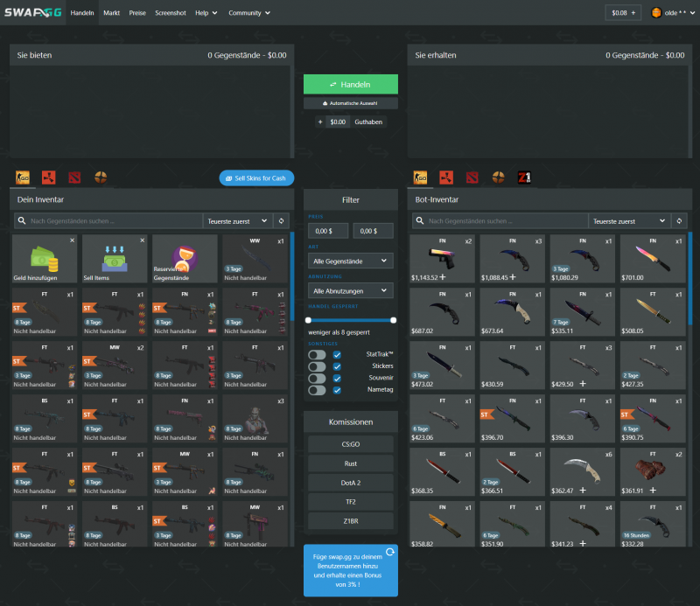
Task: Select CS:GO icon above Dein Inventar
Action: tap(23, 178)
